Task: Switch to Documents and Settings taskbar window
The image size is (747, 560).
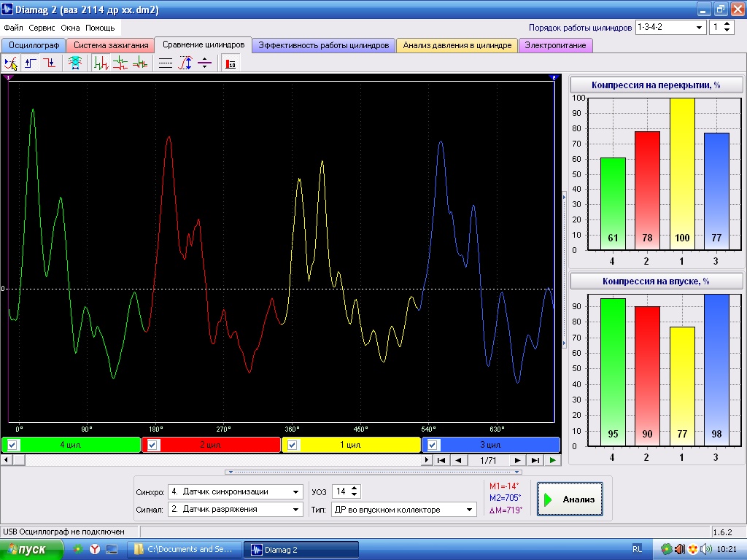Action: 185,550
